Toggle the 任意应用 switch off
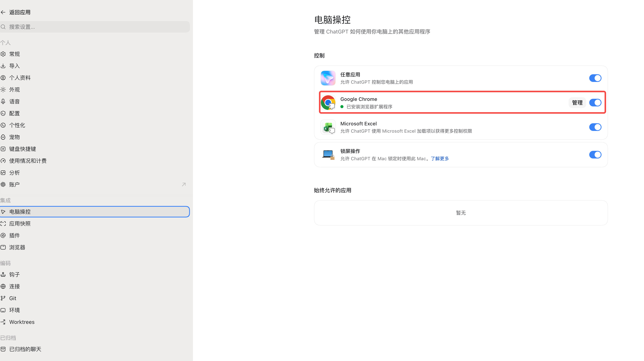The width and height of the screenshot is (644, 361). (595, 78)
